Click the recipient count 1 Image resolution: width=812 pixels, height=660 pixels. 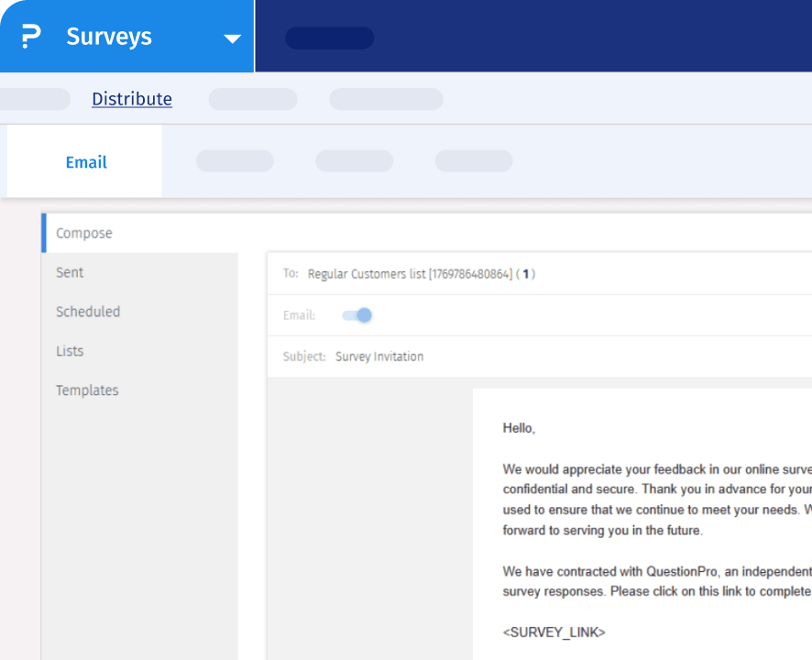526,274
